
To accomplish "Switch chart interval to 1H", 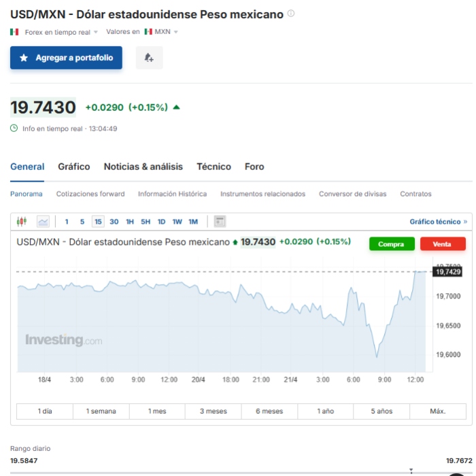I will tap(130, 222).
